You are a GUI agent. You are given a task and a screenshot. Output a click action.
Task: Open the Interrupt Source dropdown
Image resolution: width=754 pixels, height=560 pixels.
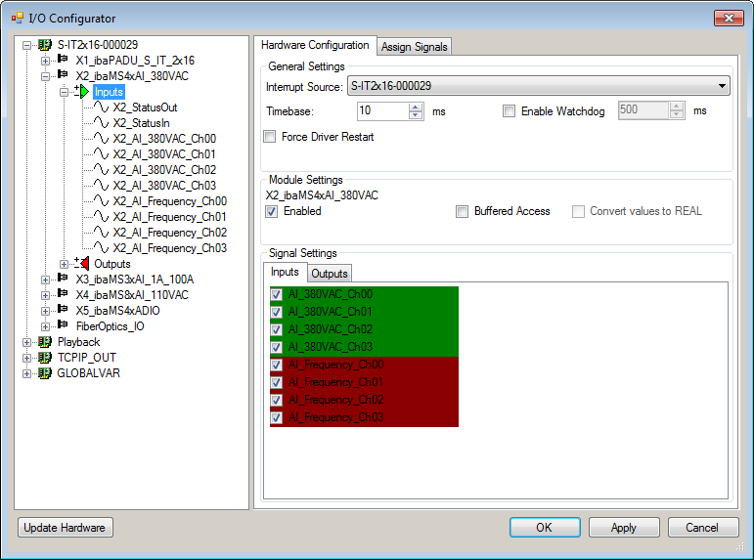(x=722, y=86)
